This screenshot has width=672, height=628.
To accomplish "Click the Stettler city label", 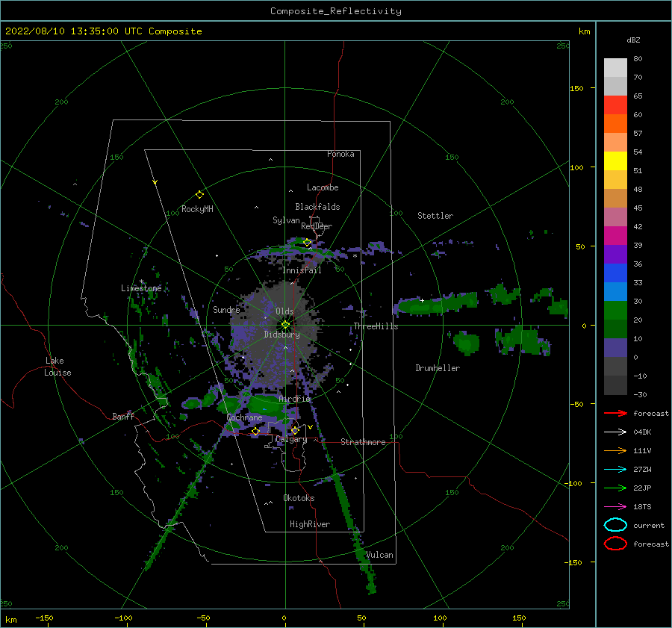I will click(x=435, y=216).
